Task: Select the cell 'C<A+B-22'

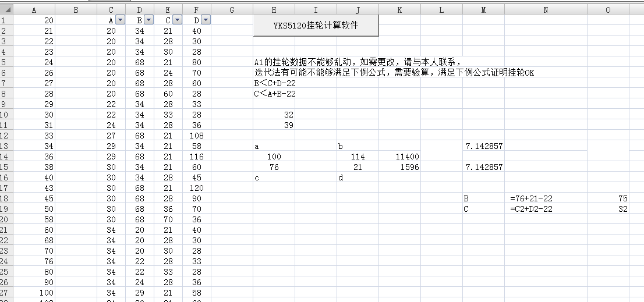Action: click(x=274, y=94)
